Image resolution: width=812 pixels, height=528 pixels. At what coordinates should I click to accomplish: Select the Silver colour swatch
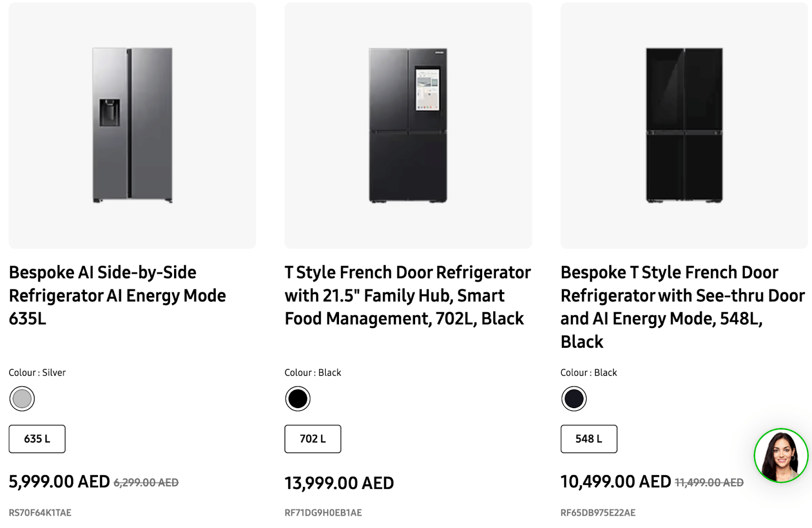22,399
